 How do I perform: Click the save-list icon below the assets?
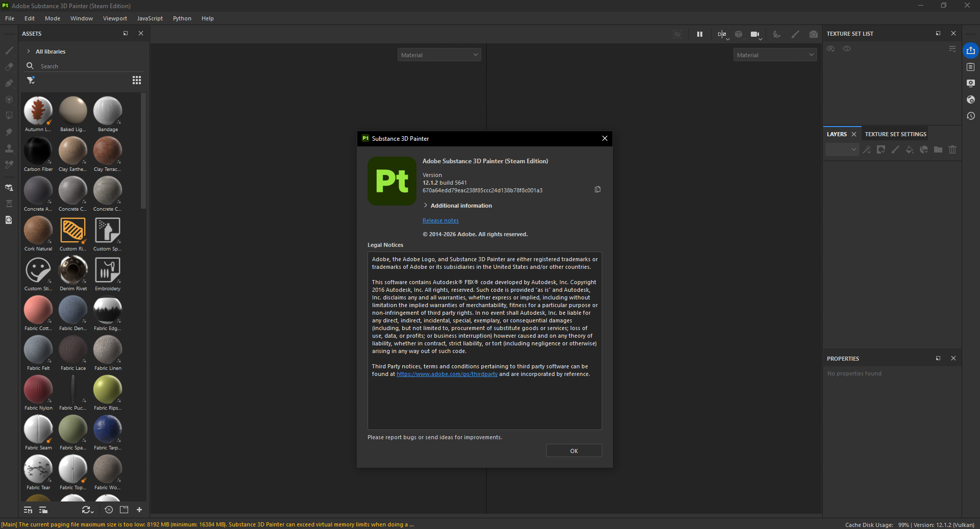point(28,510)
